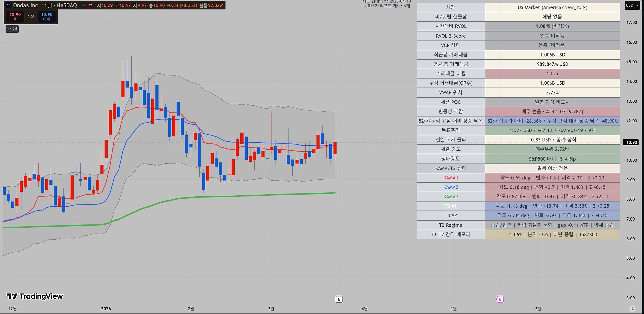
Task: Click the 시10.29 open value
Action: click(x=105, y=5)
